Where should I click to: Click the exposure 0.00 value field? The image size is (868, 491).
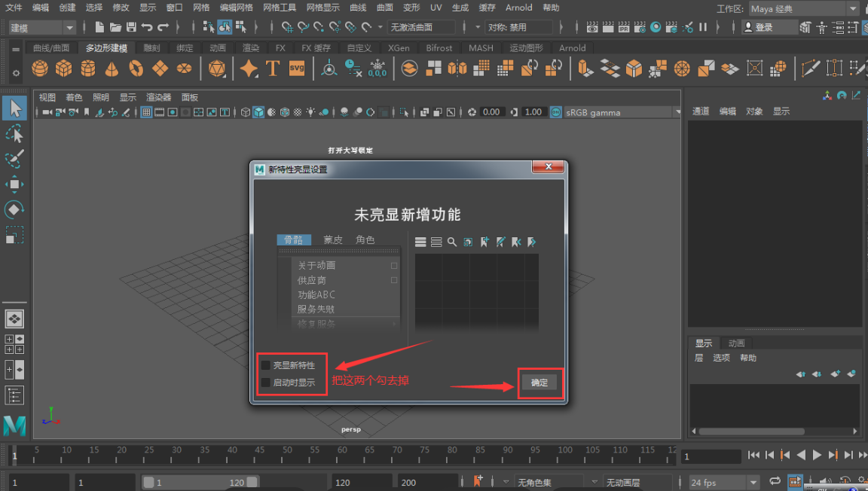(491, 112)
